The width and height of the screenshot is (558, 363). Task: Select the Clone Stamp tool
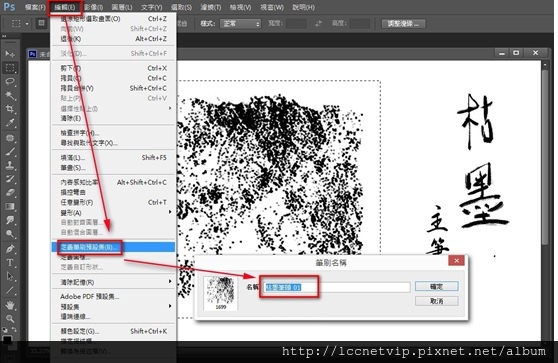click(10, 165)
